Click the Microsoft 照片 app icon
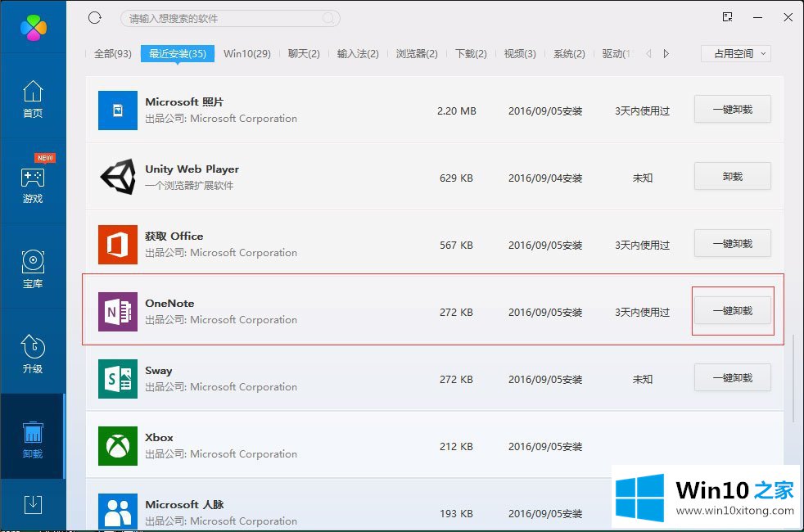Screen dimensions: 804x532 tap(118, 110)
